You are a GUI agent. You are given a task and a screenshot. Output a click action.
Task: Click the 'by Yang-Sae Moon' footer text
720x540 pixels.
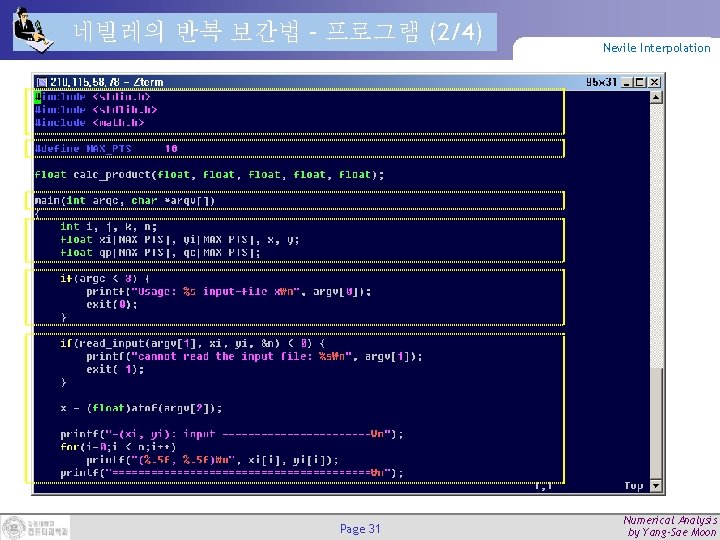point(673,532)
